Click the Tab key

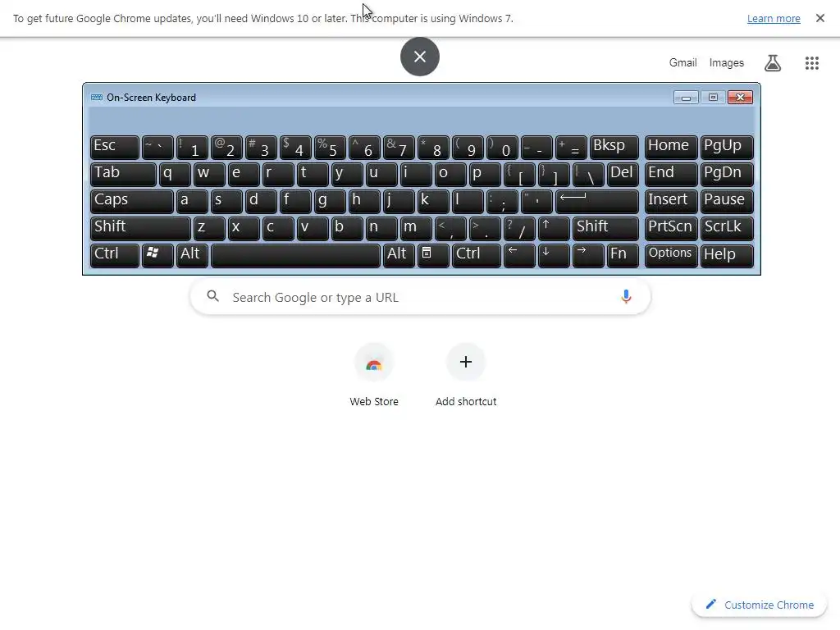(123, 174)
